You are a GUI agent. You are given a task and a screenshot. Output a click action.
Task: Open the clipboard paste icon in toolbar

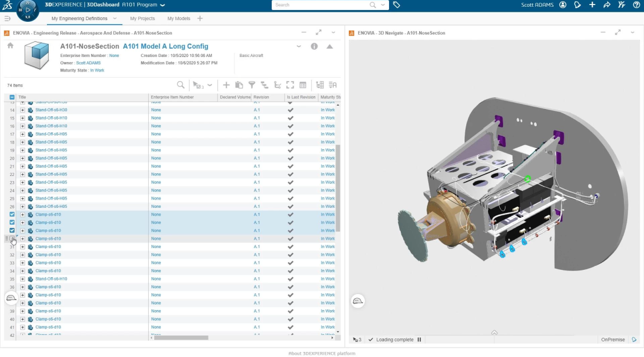click(239, 84)
